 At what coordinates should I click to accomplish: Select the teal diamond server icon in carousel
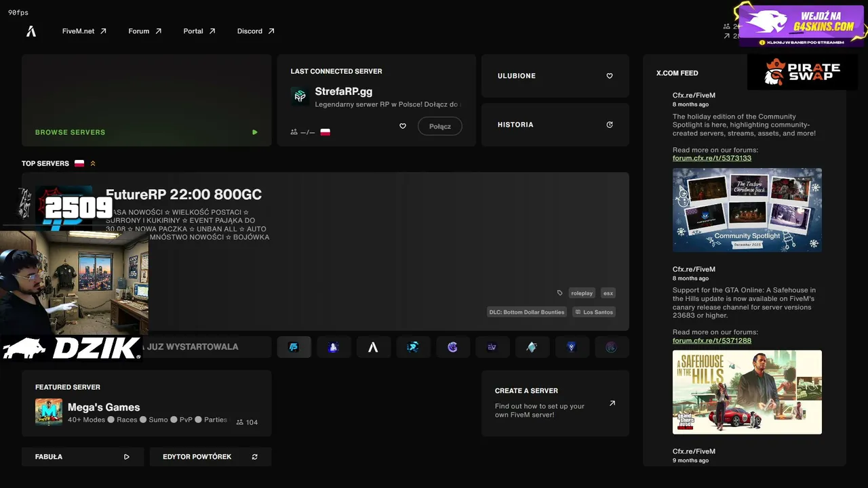click(532, 347)
